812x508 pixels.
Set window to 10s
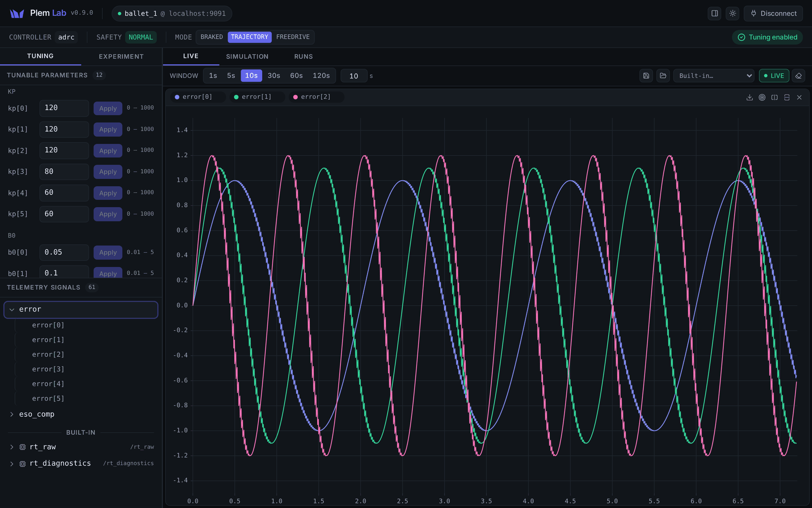[x=251, y=76]
